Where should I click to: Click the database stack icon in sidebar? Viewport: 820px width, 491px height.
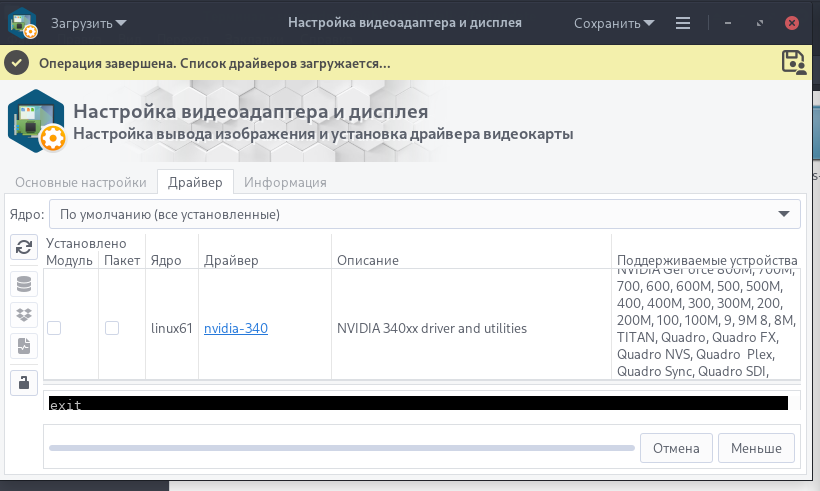point(24,283)
